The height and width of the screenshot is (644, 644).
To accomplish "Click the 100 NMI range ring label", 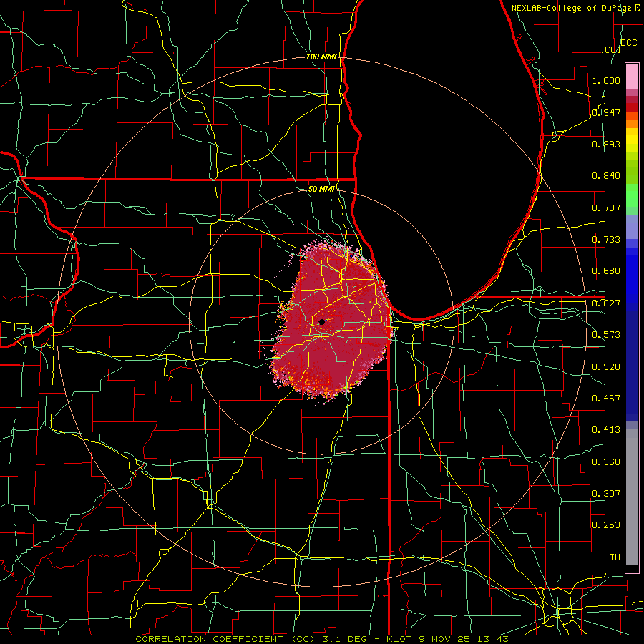I will click(321, 57).
